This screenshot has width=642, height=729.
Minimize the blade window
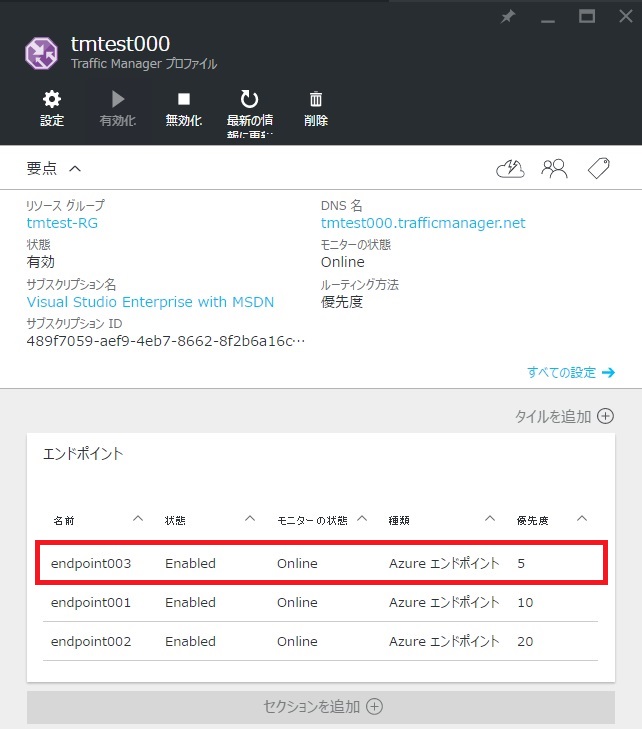coord(548,20)
